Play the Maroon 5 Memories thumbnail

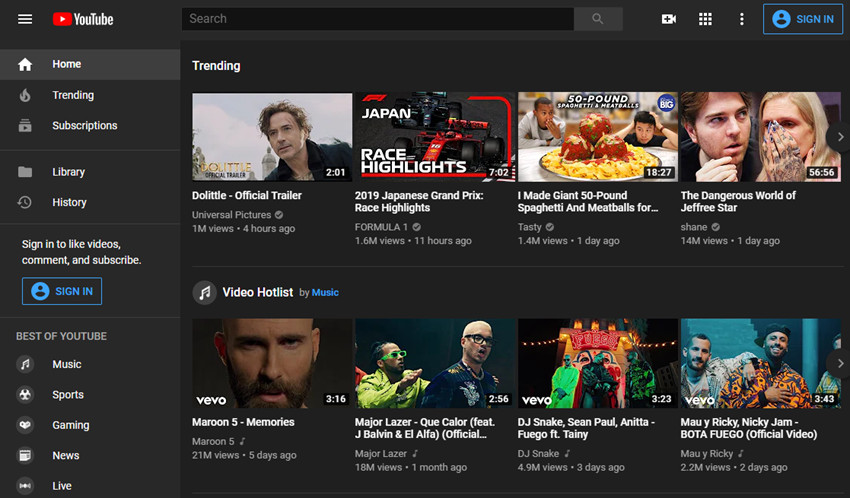pyautogui.click(x=272, y=364)
